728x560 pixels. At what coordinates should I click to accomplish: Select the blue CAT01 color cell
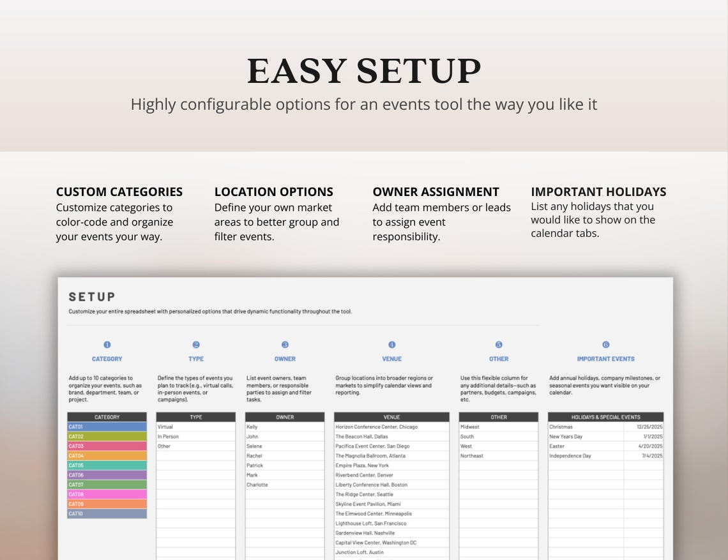[x=107, y=427]
